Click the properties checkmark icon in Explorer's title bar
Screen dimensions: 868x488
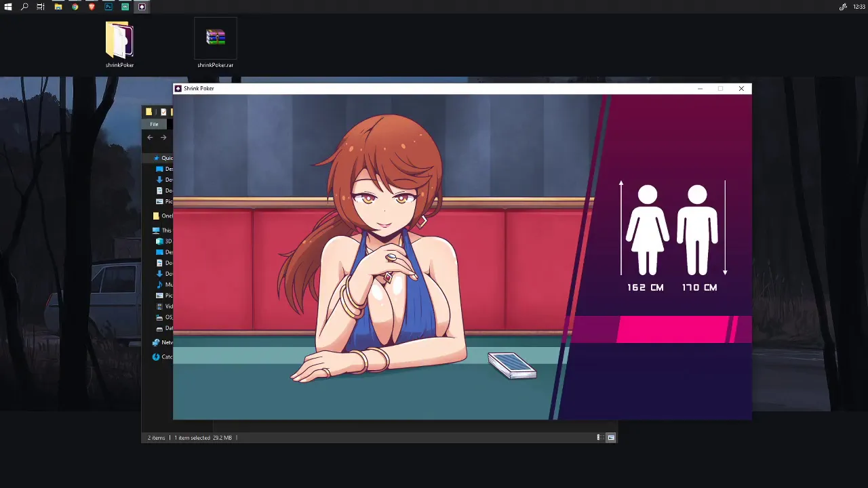point(163,112)
